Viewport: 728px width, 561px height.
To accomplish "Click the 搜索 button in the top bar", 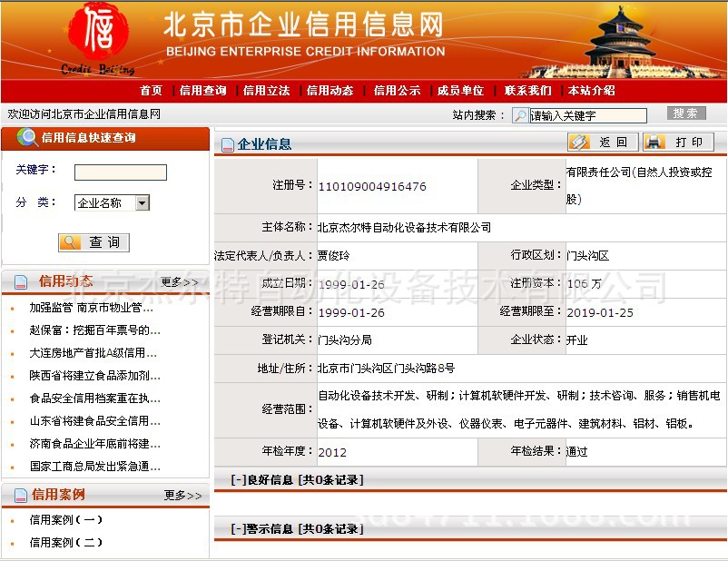I will coord(686,113).
